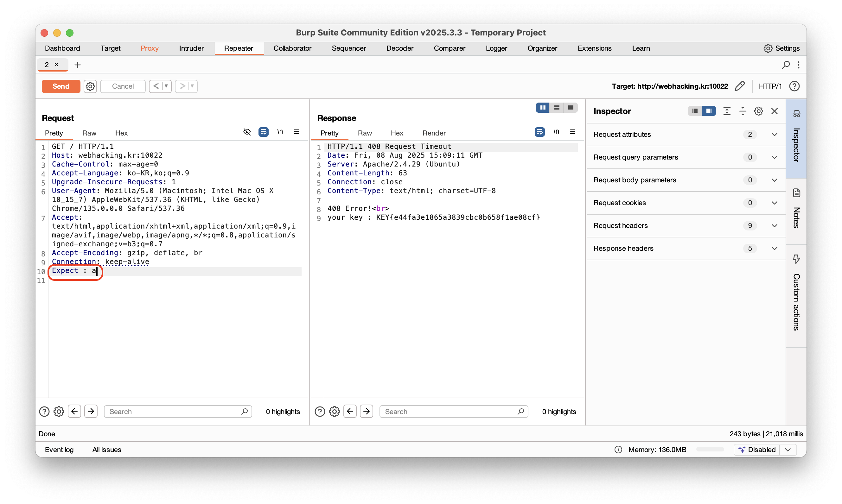Image resolution: width=842 pixels, height=504 pixels.
Task: Toggle response word wrap button
Action: (x=539, y=132)
